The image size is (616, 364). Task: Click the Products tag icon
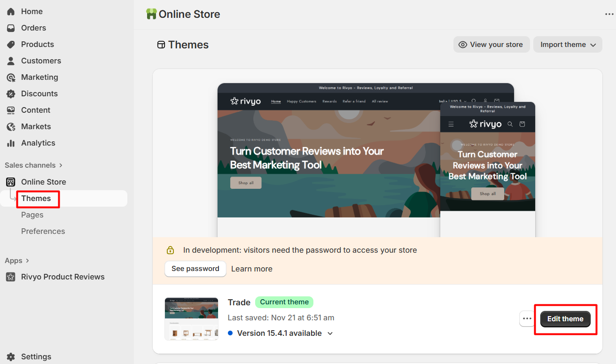click(11, 44)
